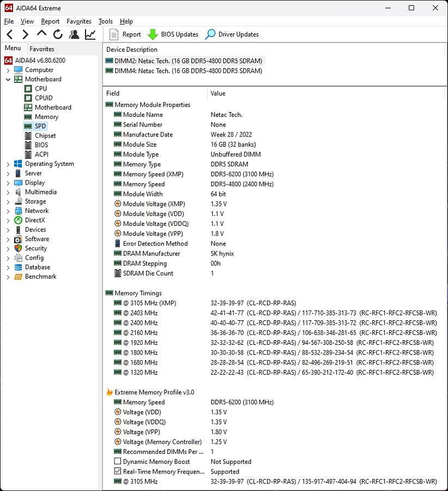Click the Operating System Windows logo icon
The width and height of the screenshot is (448, 491).
(18, 164)
